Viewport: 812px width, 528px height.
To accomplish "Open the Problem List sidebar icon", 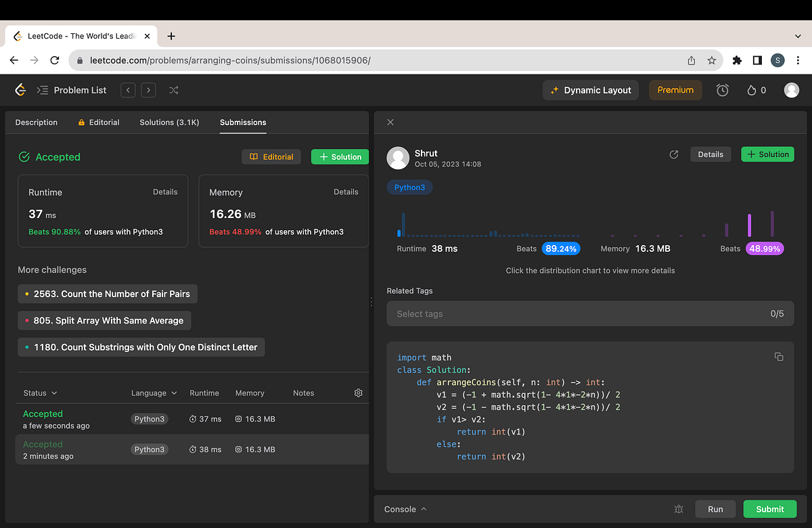I will coord(42,89).
